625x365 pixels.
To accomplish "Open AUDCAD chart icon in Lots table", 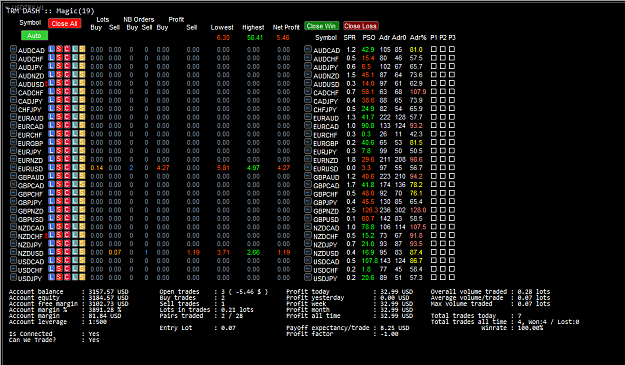I will click(13, 49).
